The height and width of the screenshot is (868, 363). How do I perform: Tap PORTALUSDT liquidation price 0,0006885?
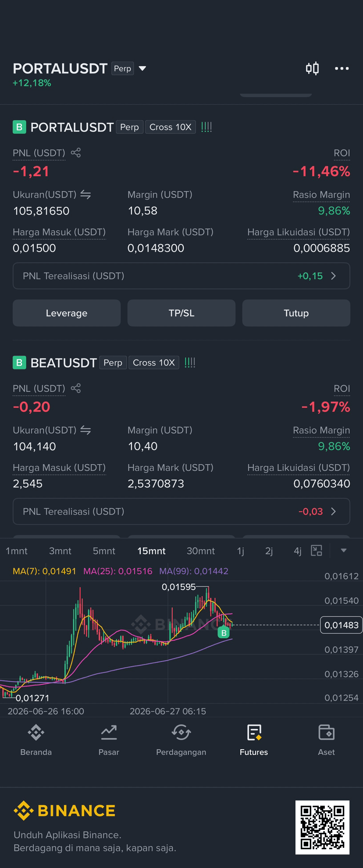pyautogui.click(x=322, y=248)
